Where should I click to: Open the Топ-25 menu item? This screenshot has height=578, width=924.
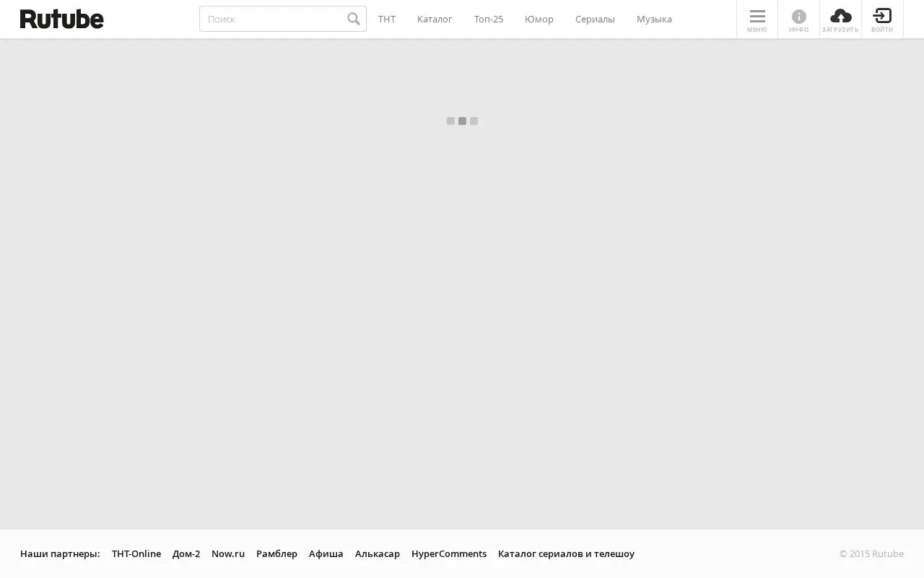pyautogui.click(x=489, y=19)
